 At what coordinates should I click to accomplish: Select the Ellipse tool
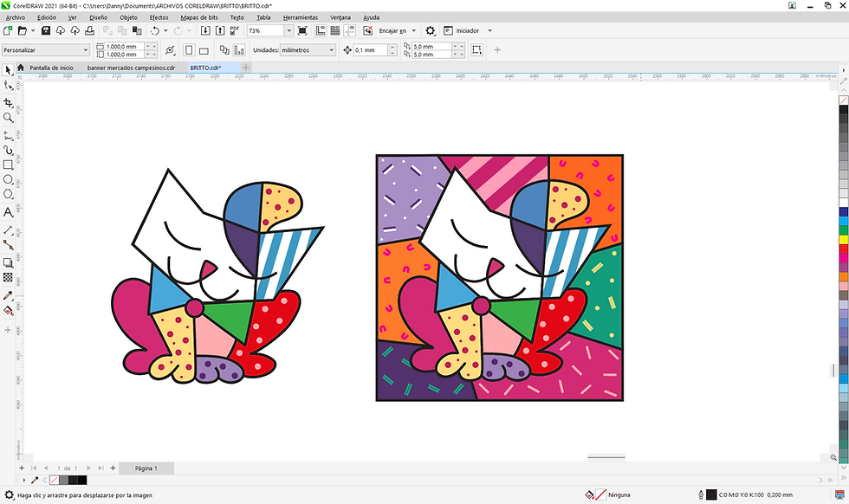tap(8, 180)
